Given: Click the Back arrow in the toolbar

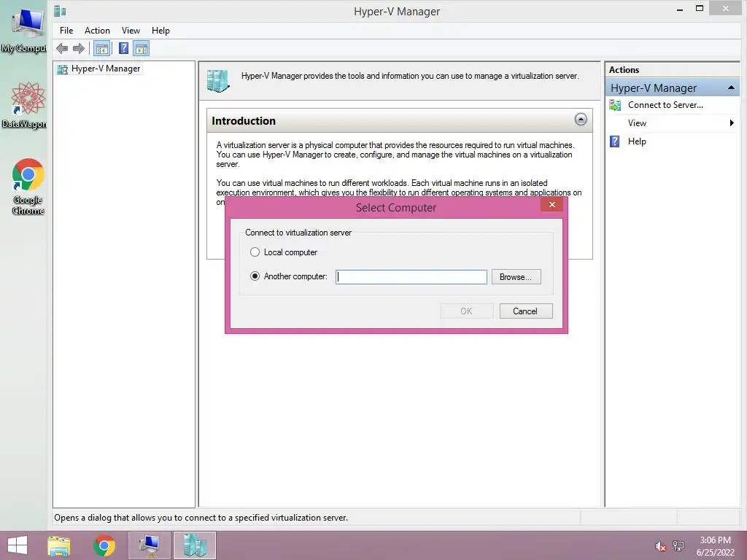Looking at the screenshot, I should pos(62,49).
